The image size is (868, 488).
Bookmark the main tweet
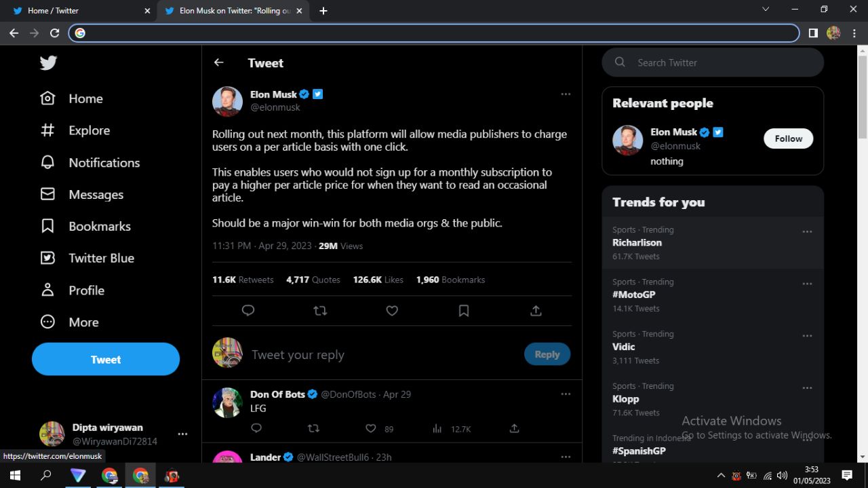[x=464, y=310]
